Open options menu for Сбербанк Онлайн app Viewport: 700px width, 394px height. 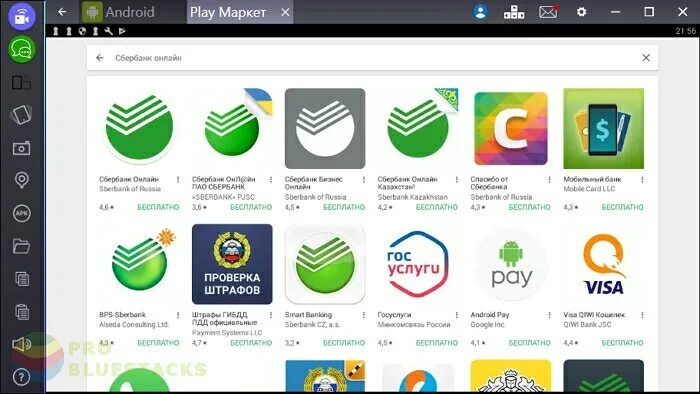pos(178,180)
